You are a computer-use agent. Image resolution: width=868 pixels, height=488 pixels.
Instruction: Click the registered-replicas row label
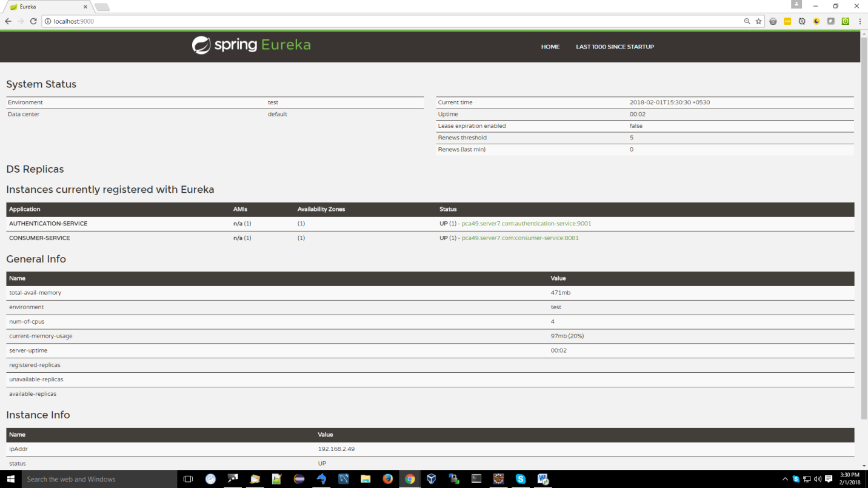click(x=35, y=366)
